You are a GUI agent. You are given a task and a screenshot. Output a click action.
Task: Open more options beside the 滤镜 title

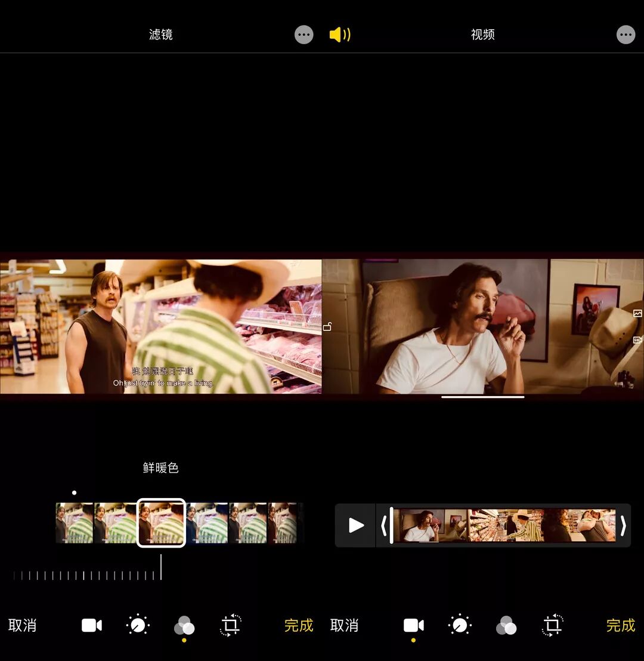304,35
